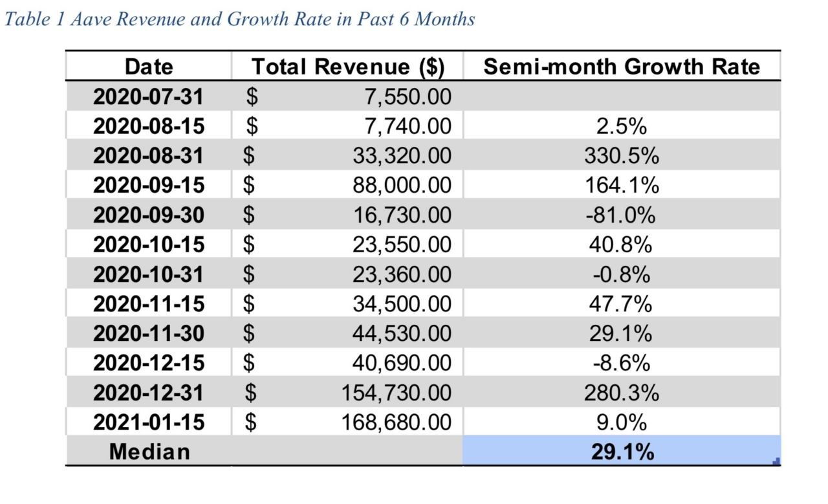Select revenue value 7,740.00
The height and width of the screenshot is (504, 828).
point(408,126)
